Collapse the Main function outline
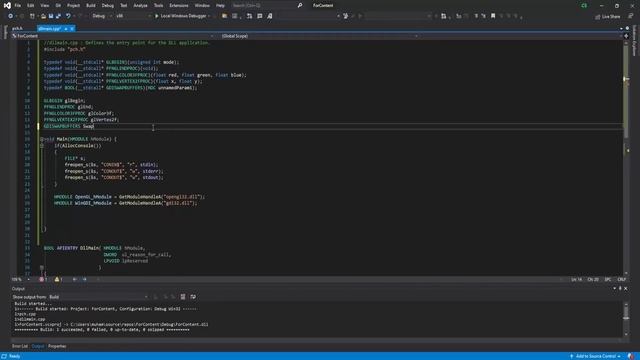The width and height of the screenshot is (640, 360). (42, 139)
